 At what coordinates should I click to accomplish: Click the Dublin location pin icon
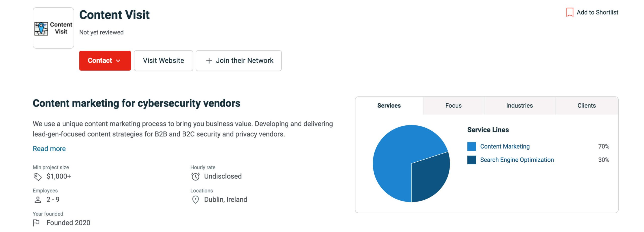[x=195, y=200]
